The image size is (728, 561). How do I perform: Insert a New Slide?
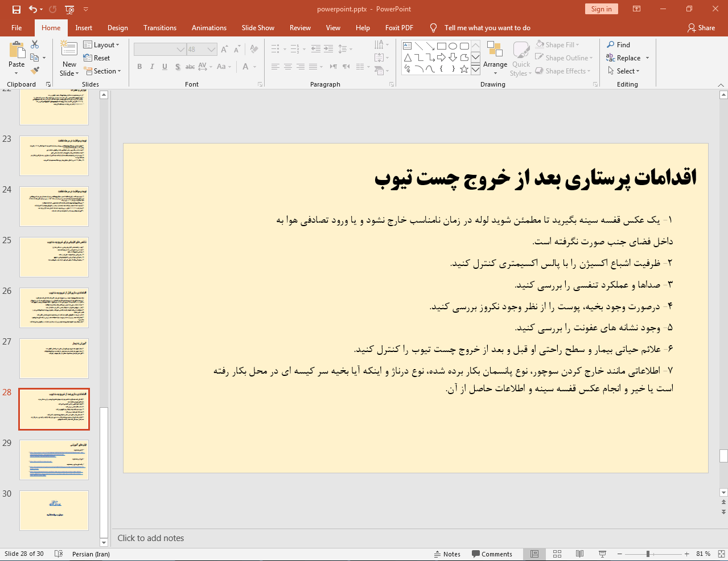(69, 58)
